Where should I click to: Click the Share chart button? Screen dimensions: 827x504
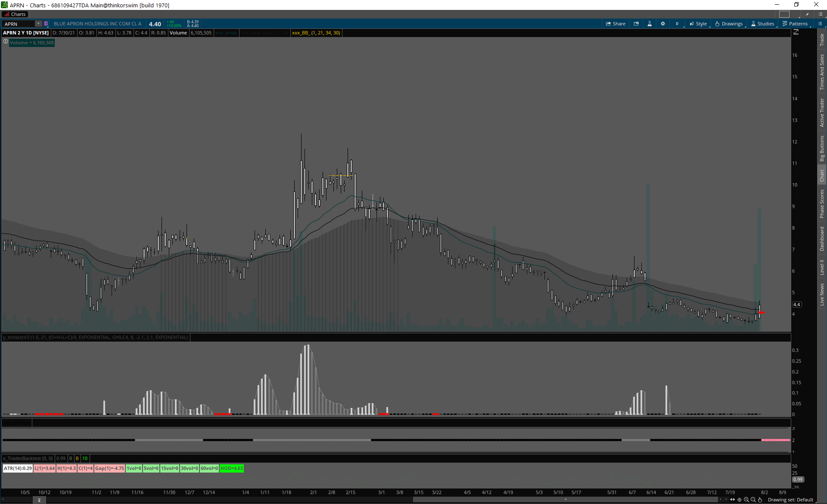coord(616,24)
